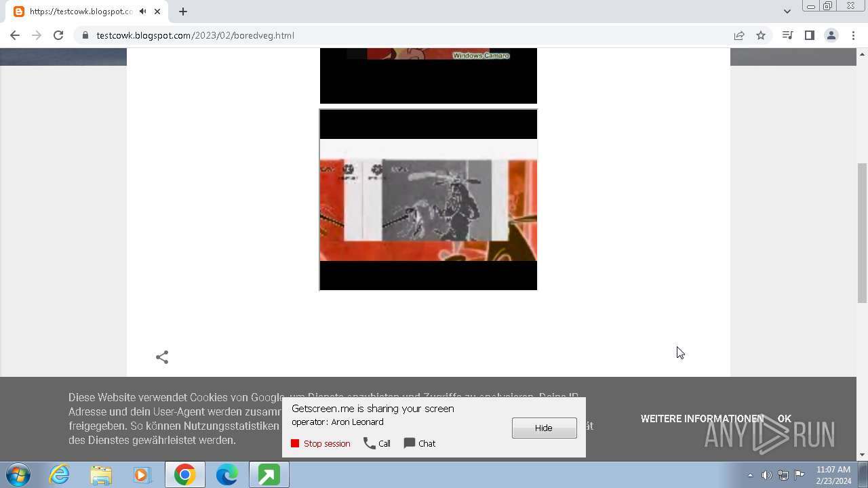Viewport: 868px width, 488px height.
Task: Start a Call with the operator
Action: click(x=377, y=443)
